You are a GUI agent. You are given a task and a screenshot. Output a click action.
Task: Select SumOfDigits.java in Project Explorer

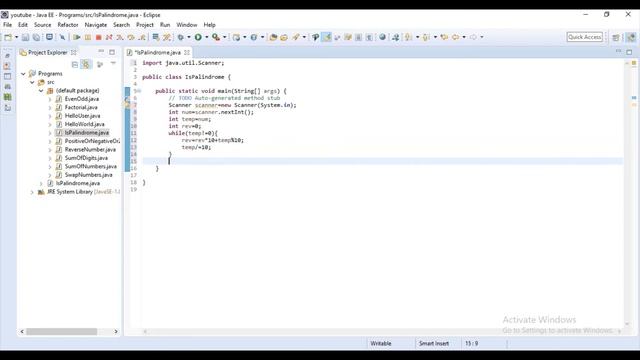click(x=86, y=158)
